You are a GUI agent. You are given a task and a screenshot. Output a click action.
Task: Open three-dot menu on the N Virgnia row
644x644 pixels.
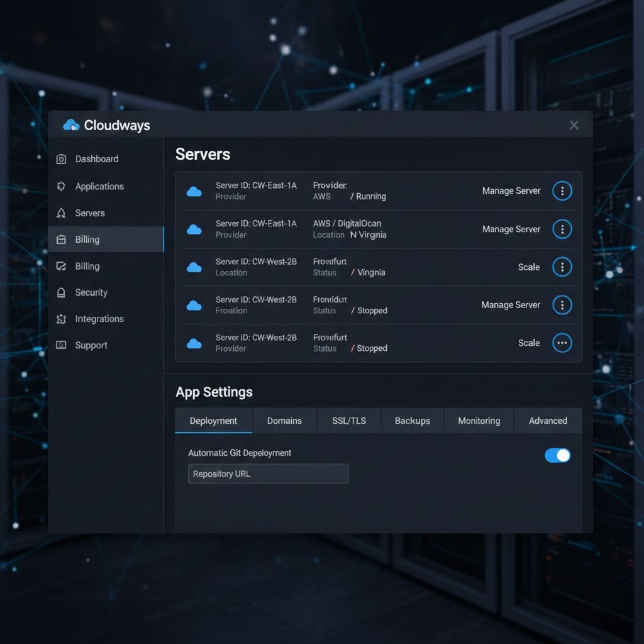tap(562, 229)
